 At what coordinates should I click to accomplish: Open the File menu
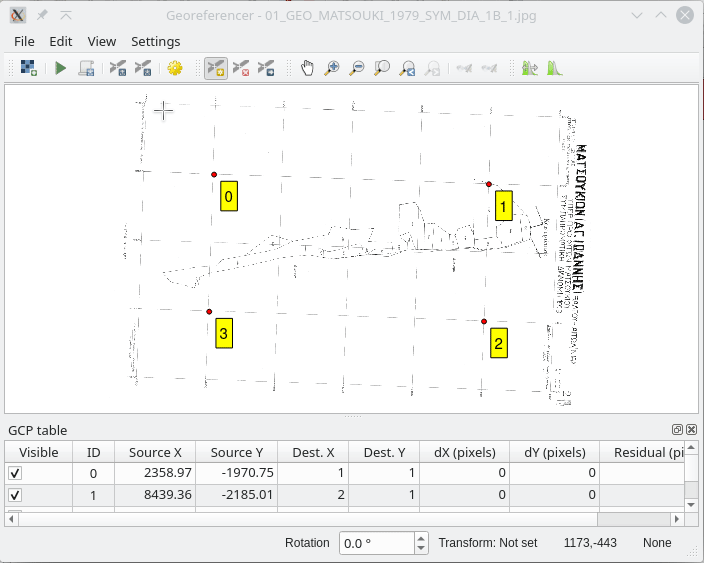tap(24, 41)
